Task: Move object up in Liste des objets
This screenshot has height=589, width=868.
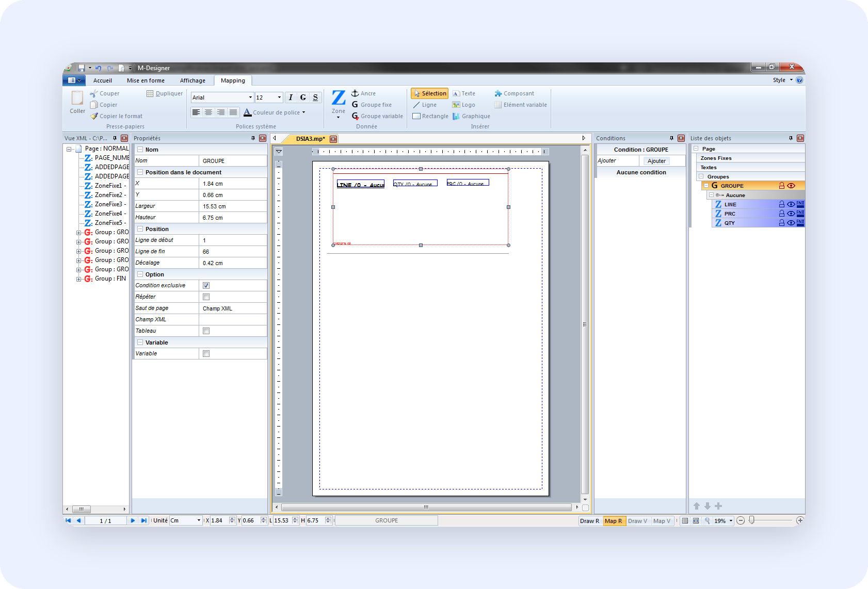Action: coord(697,506)
